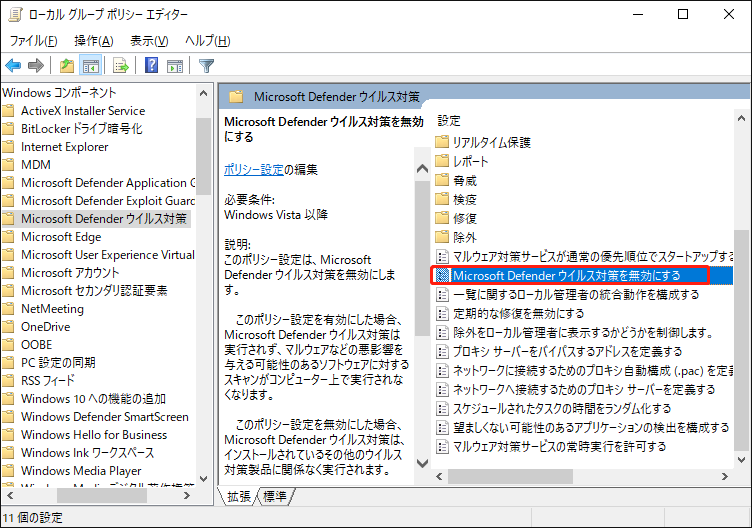Select ネットワークへ接続するためのプロキシ サーバーを定義する setting

(x=584, y=389)
